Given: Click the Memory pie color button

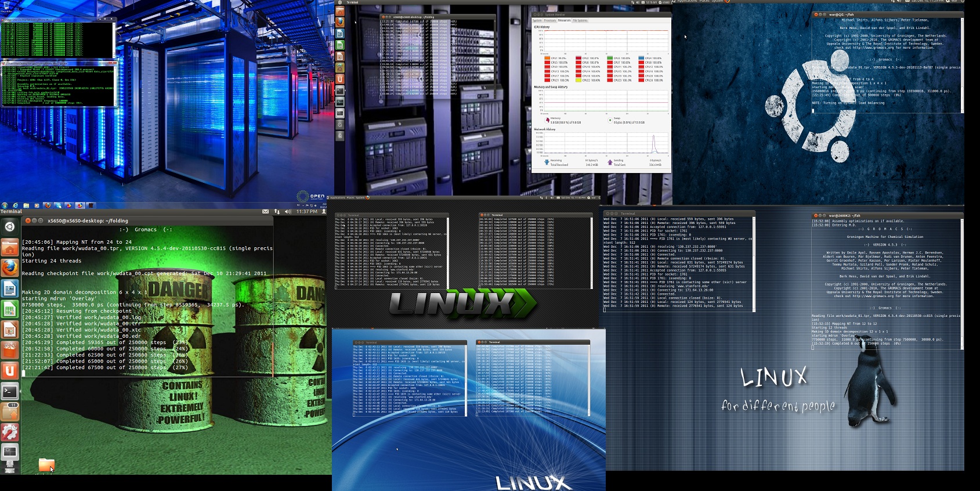Looking at the screenshot, I should click(547, 120).
